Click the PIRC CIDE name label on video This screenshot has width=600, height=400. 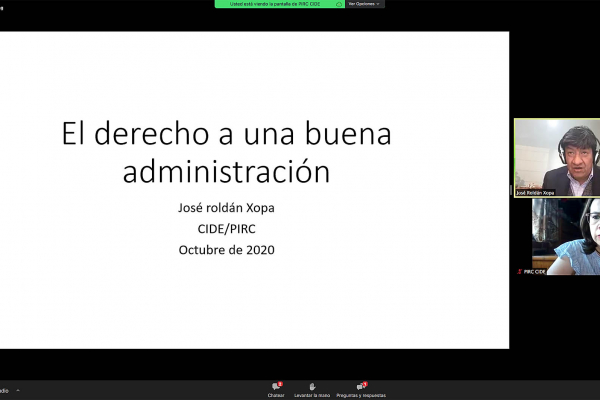click(534, 271)
